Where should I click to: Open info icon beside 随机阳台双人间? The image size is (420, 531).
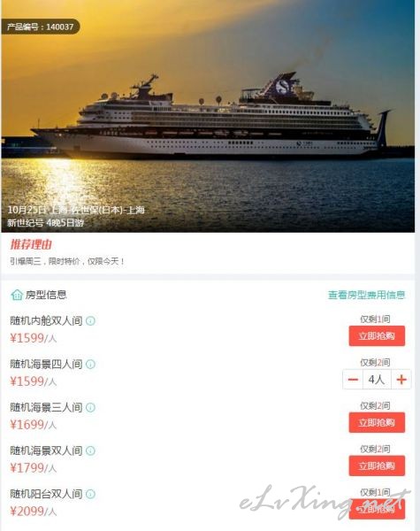(x=90, y=494)
